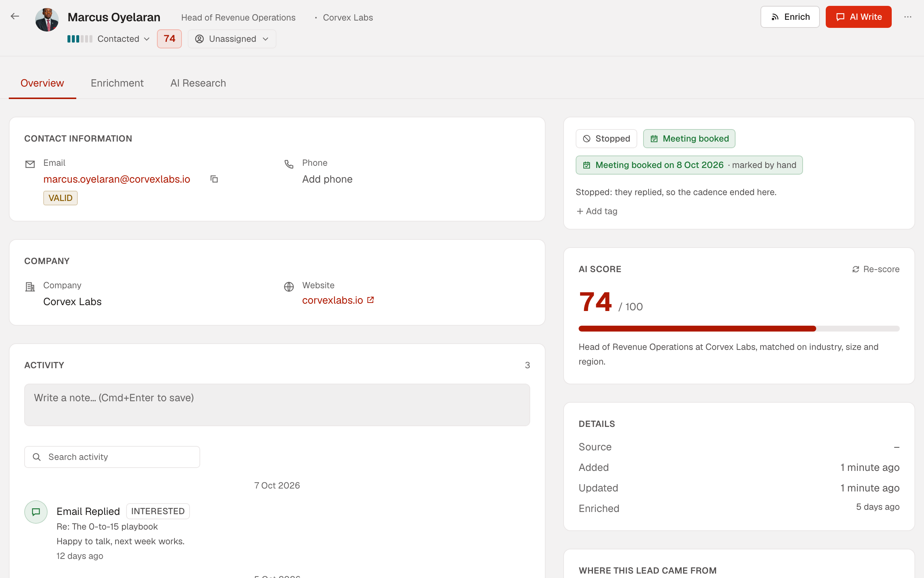Click the Meeting booked on 8 Oct 2026 banner
The height and width of the screenshot is (578, 924).
[x=689, y=165]
